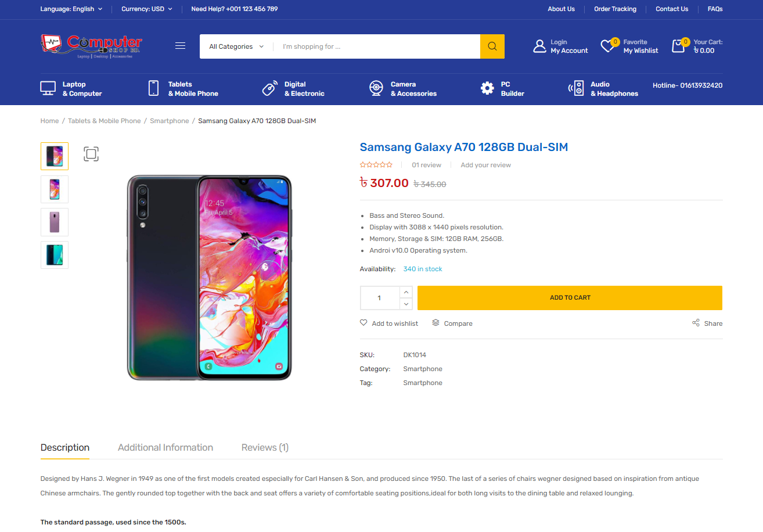
Task: Click the Camera & Accessories lens icon
Action: 376,88
